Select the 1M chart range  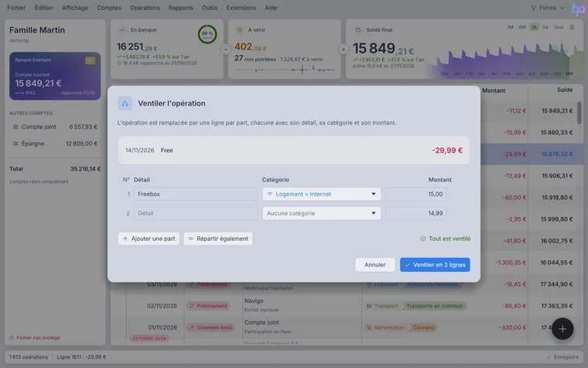coord(510,27)
